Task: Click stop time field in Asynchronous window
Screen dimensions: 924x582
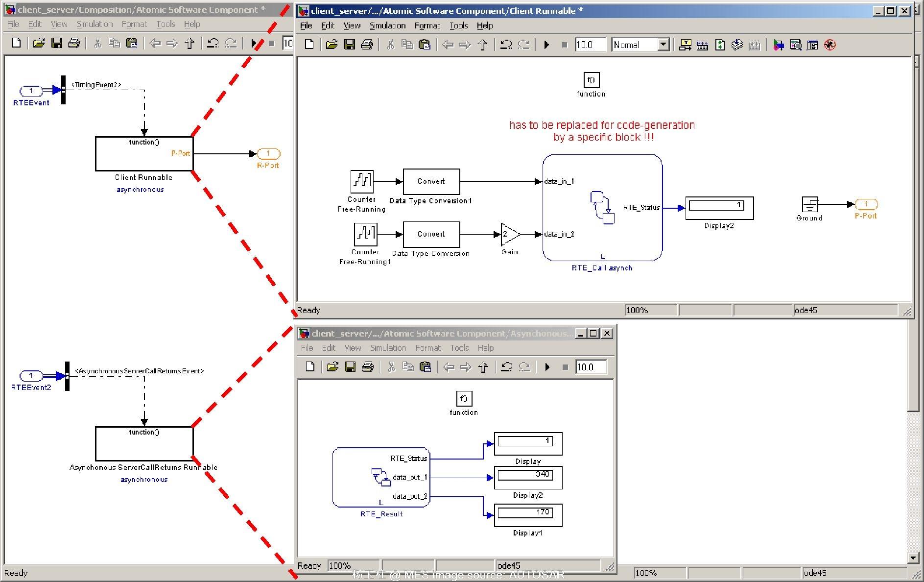Action: (x=592, y=367)
